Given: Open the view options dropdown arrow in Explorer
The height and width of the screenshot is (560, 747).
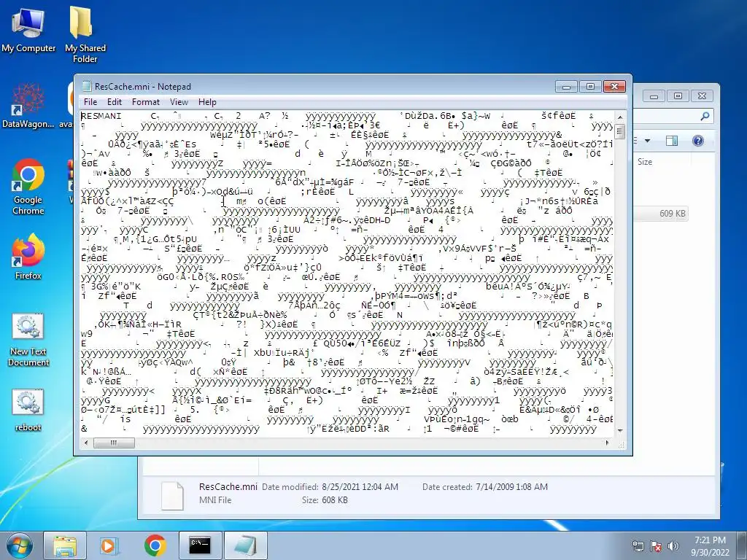Looking at the screenshot, I should pyautogui.click(x=648, y=141).
